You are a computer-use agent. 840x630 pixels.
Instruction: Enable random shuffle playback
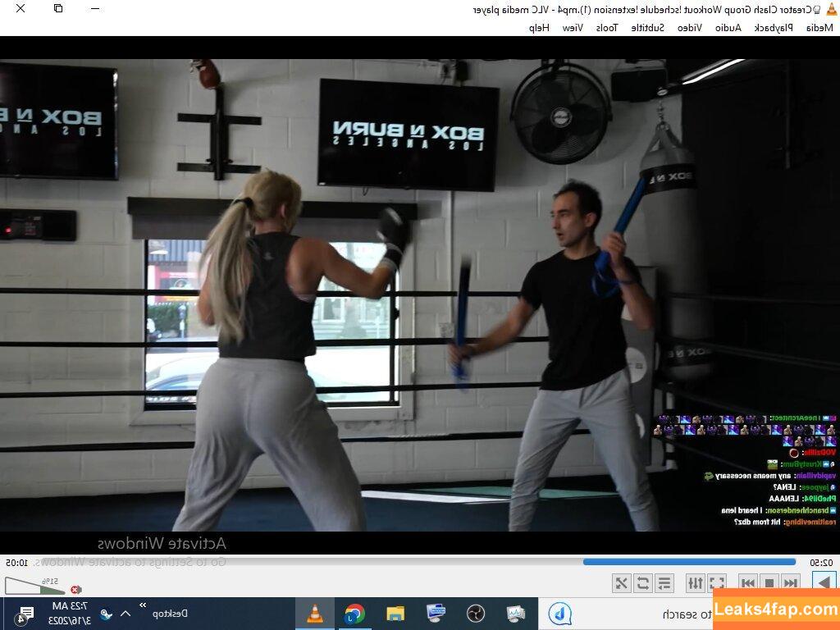622,583
